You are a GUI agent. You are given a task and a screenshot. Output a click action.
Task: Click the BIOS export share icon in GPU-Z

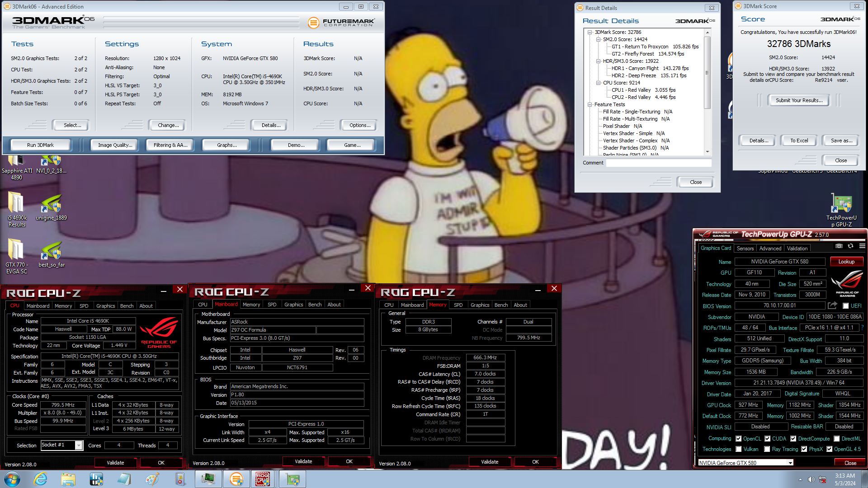(832, 305)
